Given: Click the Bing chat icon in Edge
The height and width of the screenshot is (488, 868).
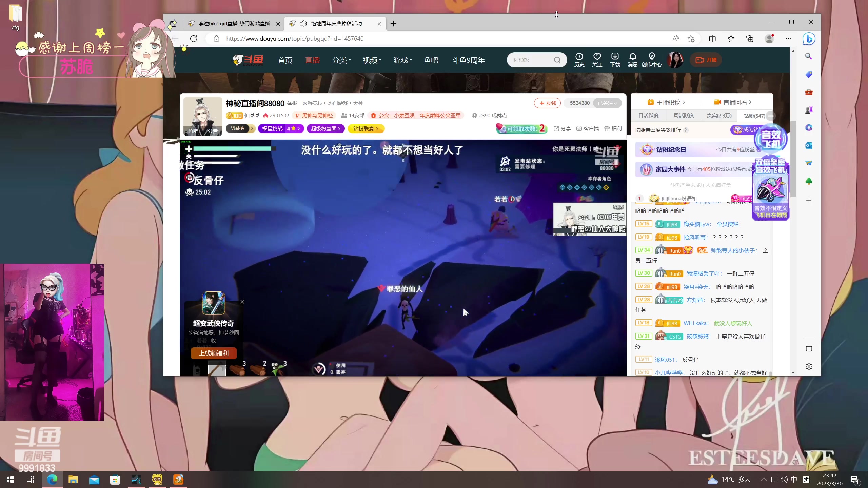Looking at the screenshot, I should (x=809, y=39).
